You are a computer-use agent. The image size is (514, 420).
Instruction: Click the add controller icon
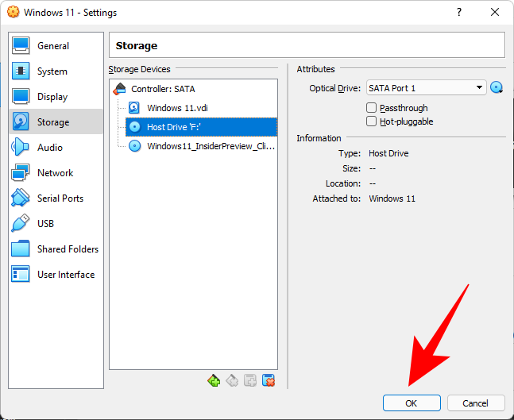pos(214,380)
